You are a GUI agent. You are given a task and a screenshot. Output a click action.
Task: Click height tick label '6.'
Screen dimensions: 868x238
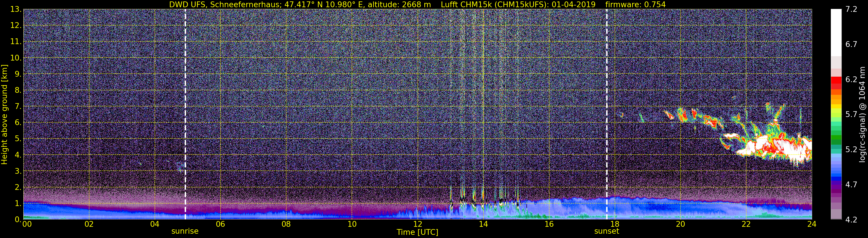pos(18,122)
